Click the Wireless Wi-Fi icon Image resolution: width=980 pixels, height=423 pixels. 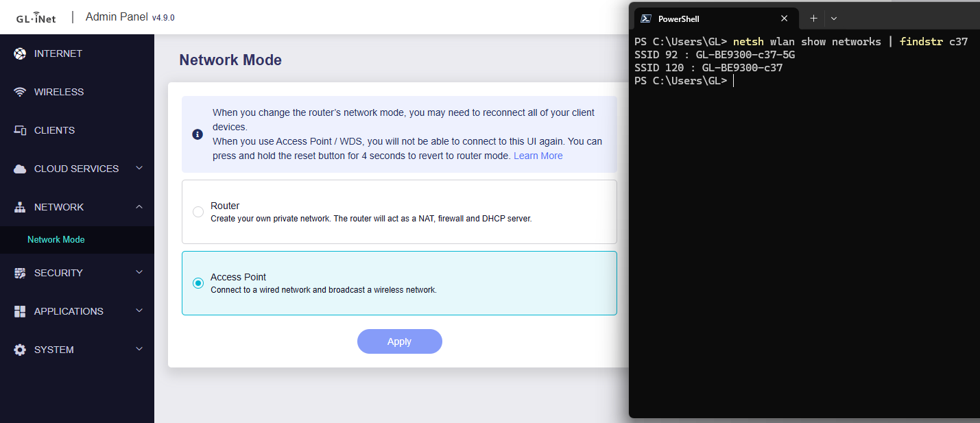pos(20,92)
